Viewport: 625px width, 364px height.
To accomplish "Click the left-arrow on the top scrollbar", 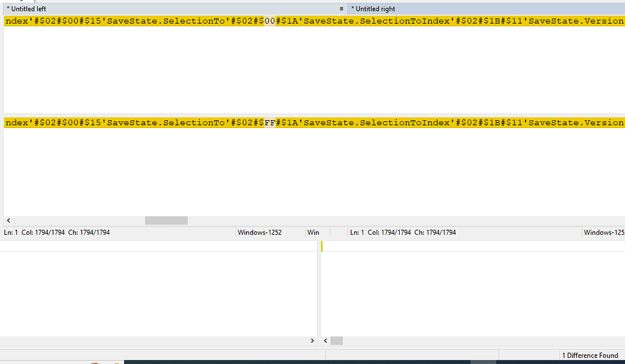I will pos(8,220).
